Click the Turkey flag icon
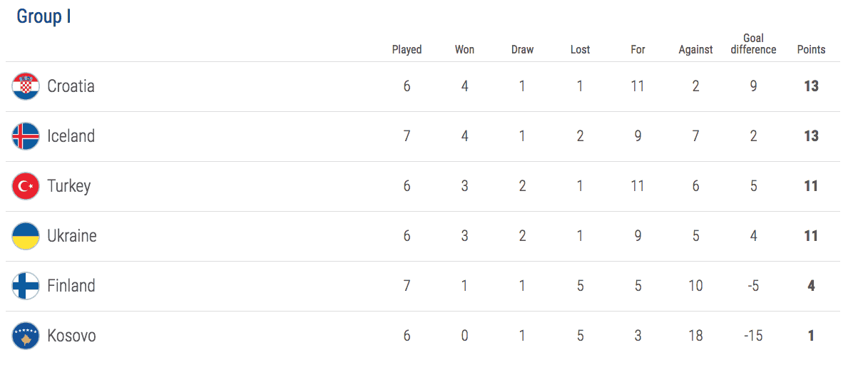868x365 pixels. [26, 186]
